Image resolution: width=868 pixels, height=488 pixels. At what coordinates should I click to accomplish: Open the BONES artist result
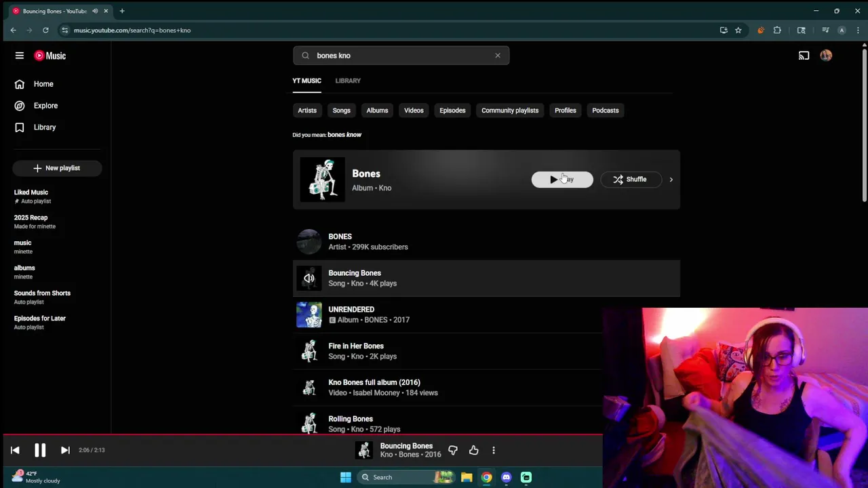pos(486,241)
